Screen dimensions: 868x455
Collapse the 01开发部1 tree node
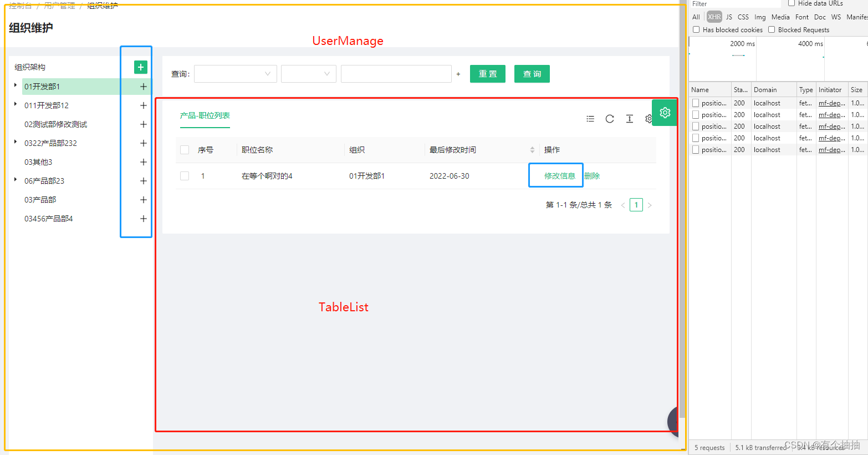(14, 86)
